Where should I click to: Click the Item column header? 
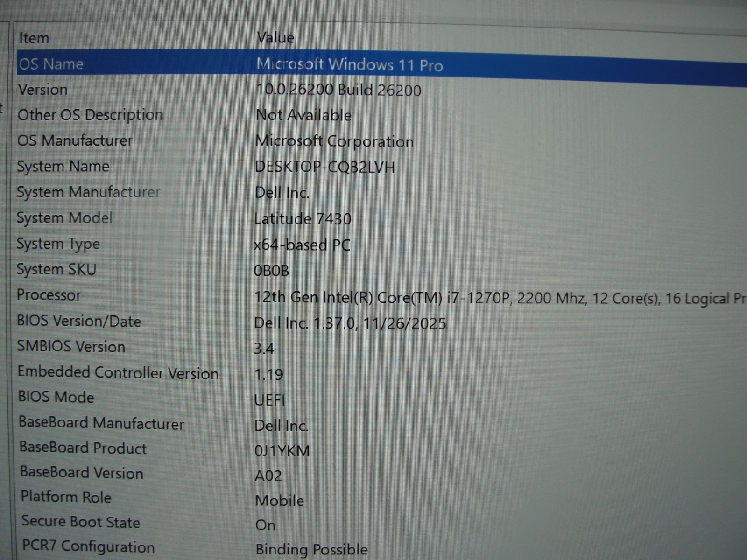[34, 38]
